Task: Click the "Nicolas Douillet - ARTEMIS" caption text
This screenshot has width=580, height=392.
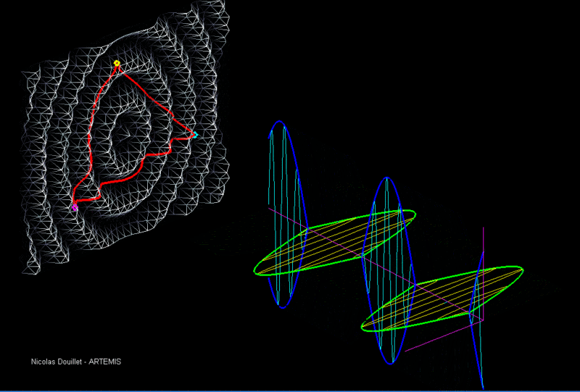Action: coord(76,362)
